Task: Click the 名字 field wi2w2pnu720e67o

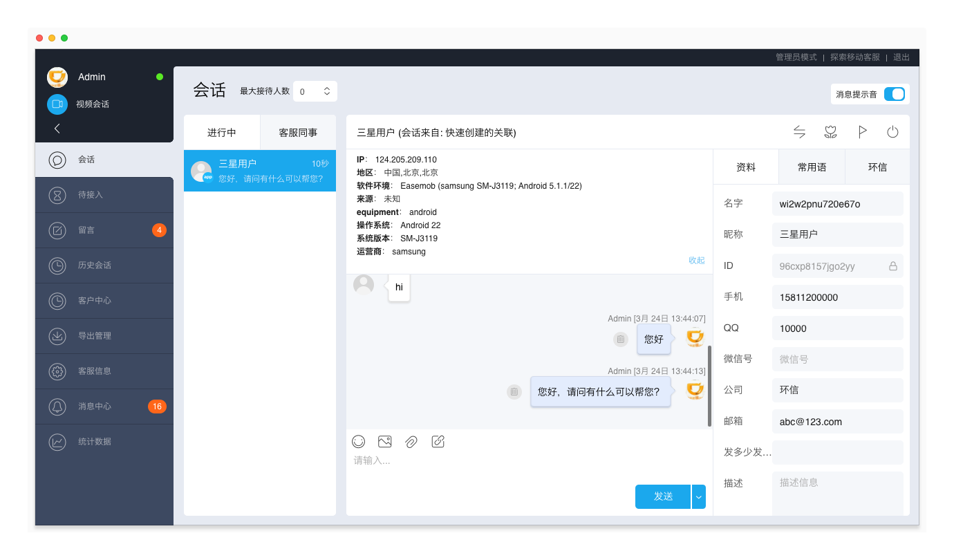Action: coord(837,204)
